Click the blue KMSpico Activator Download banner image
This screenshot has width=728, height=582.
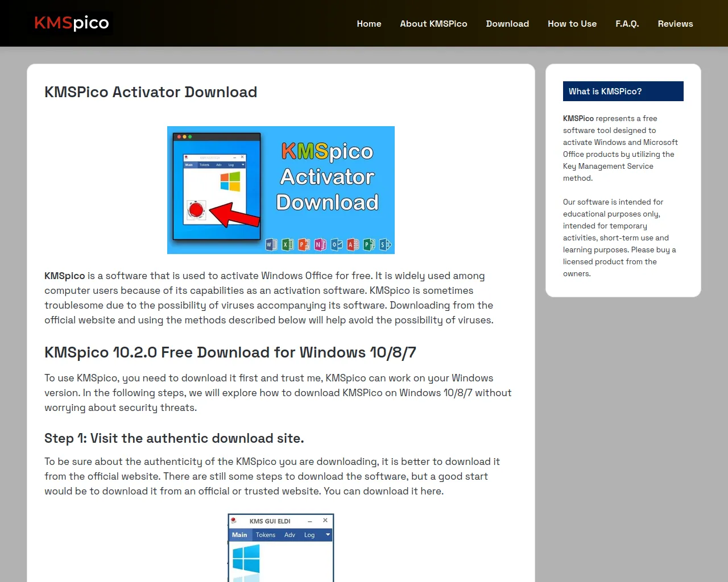point(281,190)
